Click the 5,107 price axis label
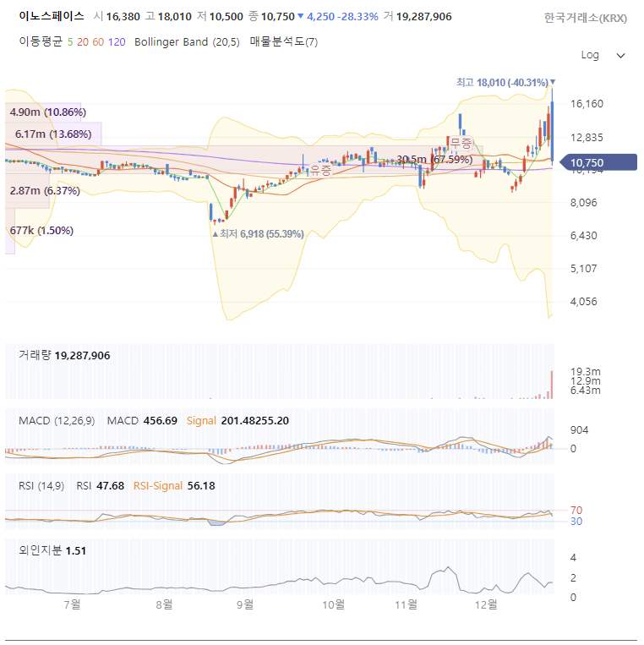 583,269
